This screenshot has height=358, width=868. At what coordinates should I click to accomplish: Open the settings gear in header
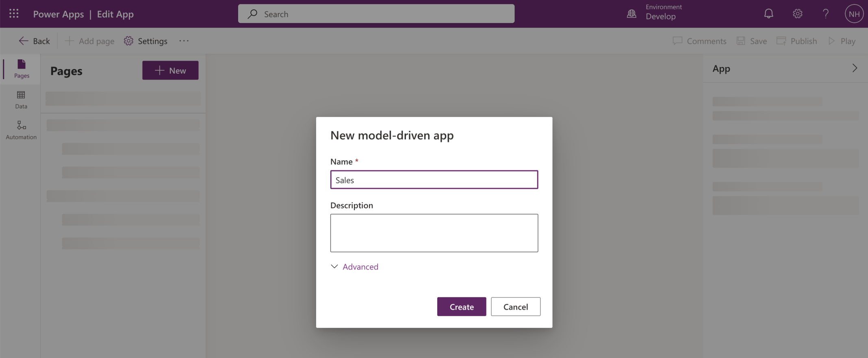point(797,14)
